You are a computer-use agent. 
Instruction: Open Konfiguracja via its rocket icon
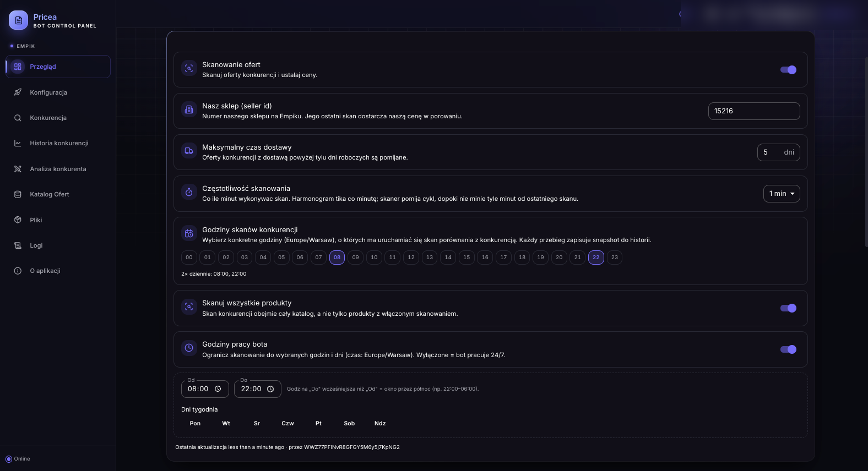tap(18, 92)
